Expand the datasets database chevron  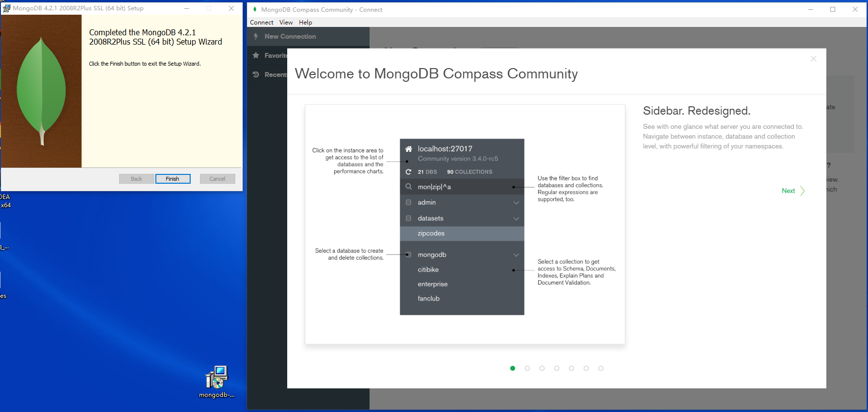point(516,219)
